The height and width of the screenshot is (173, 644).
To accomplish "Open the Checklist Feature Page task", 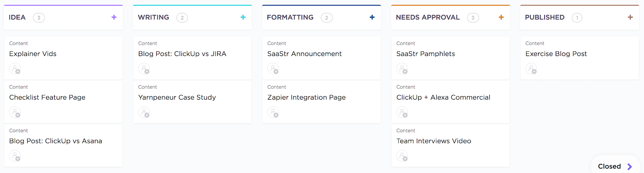I will pyautogui.click(x=47, y=97).
